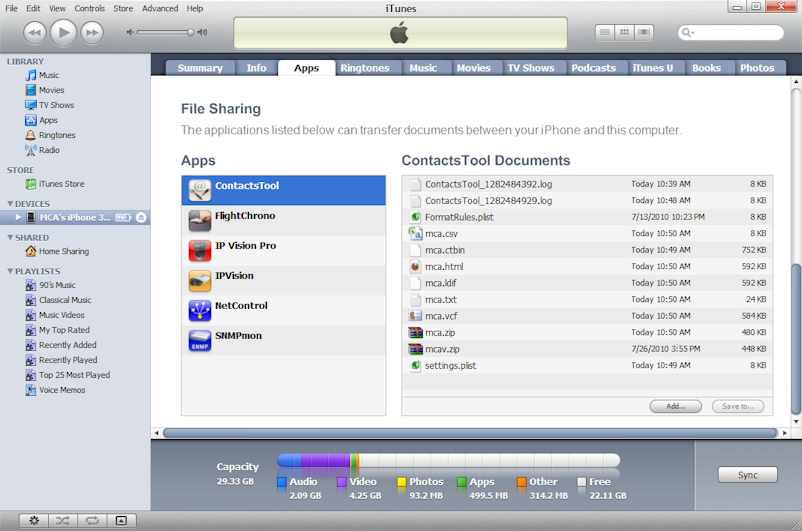Collapse the Devices section triangle
This screenshot has width=802, height=531.
[x=10, y=204]
